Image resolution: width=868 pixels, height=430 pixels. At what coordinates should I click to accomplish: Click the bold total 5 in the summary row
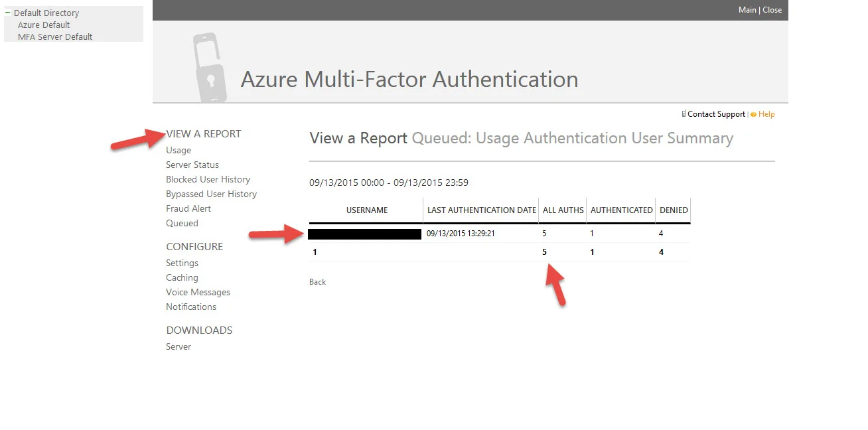[x=545, y=252]
